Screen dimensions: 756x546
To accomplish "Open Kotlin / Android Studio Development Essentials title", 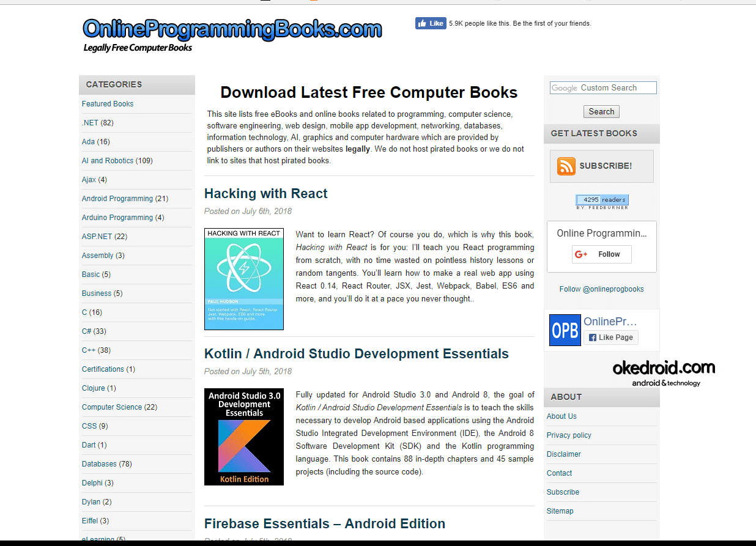I will (357, 354).
